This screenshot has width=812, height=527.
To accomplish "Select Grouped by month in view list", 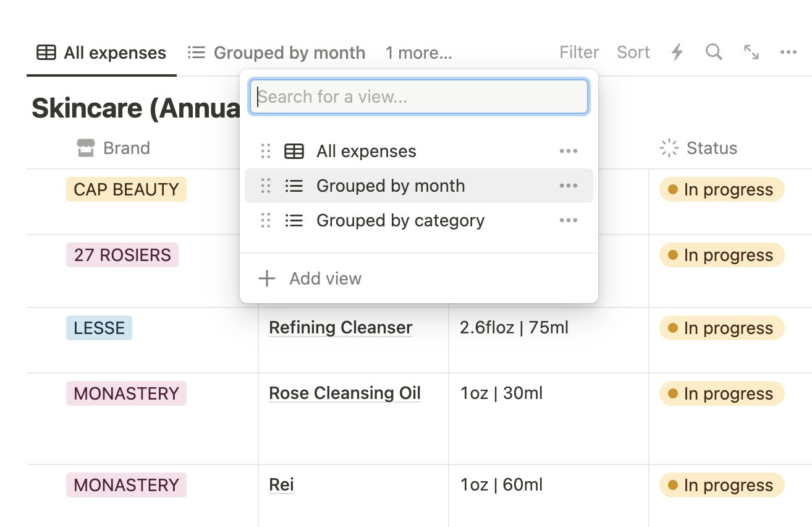I will 390,186.
